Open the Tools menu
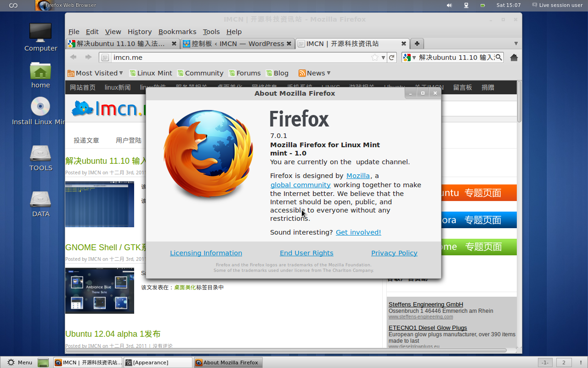The image size is (588, 368). [x=211, y=32]
